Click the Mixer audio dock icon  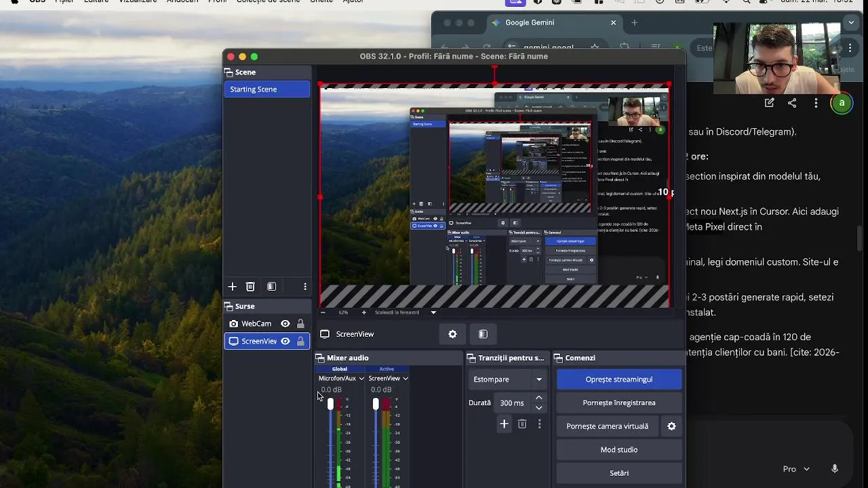[x=320, y=358]
